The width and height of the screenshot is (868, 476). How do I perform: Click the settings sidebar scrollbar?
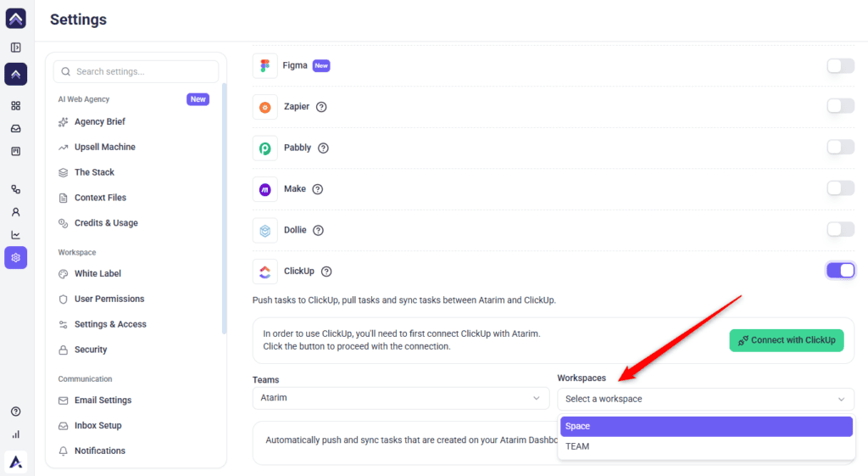[224, 209]
